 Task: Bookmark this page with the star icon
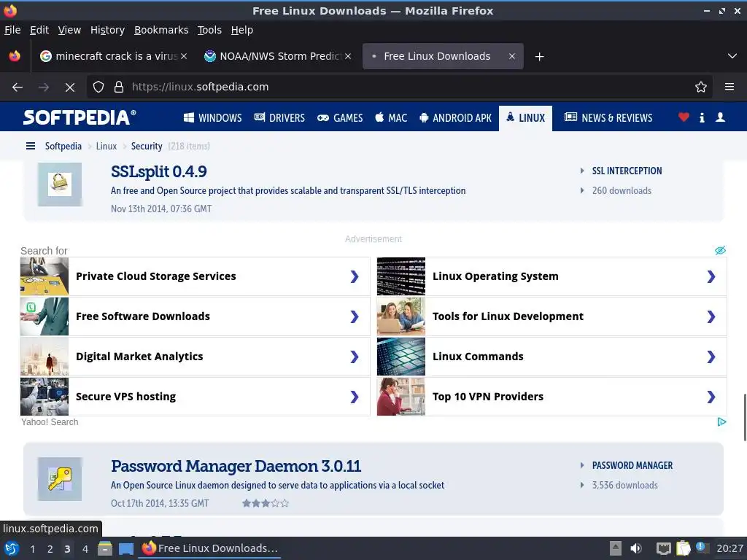pos(701,87)
